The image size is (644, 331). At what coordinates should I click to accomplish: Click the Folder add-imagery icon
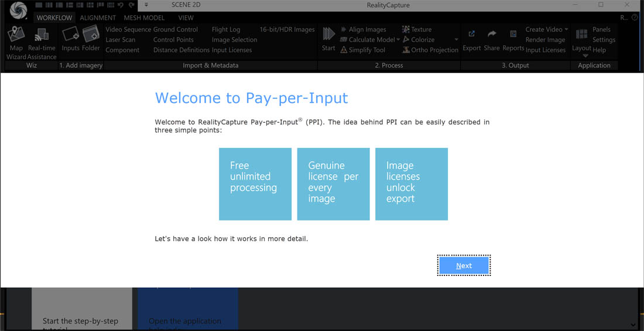click(91, 34)
